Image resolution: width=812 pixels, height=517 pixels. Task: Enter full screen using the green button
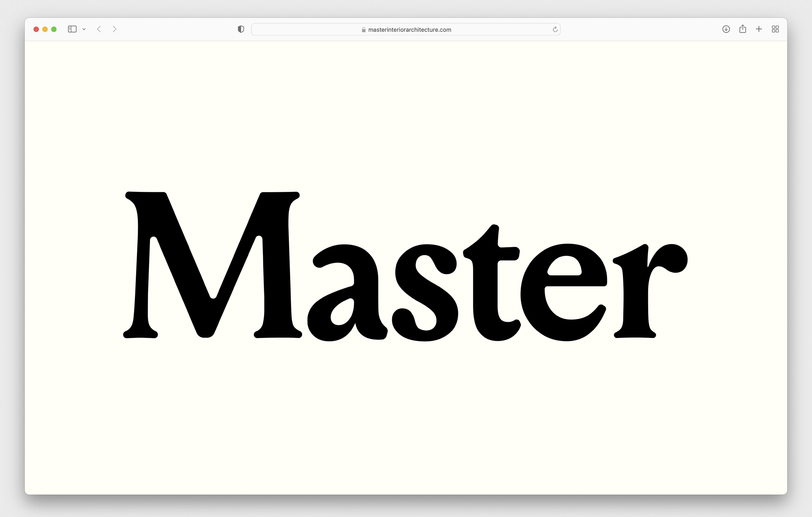click(54, 29)
